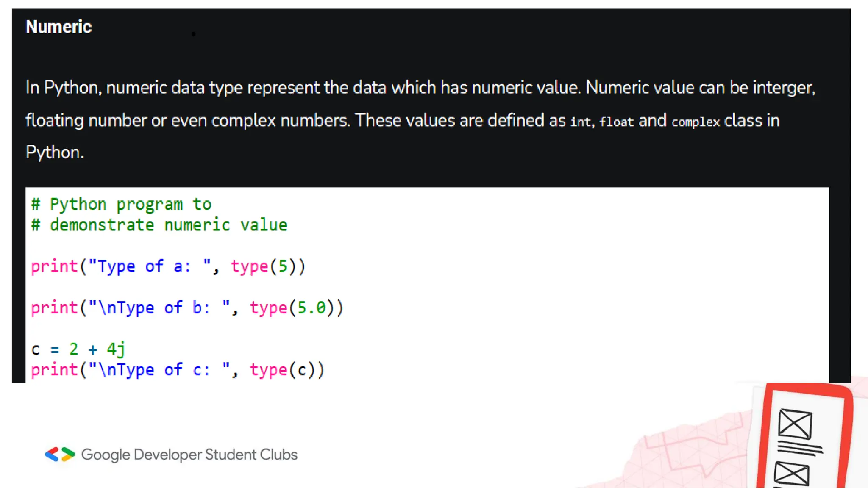The width and height of the screenshot is (868, 488).
Task: Click the word 'Python.' ending the paragraph
Action: click(55, 152)
